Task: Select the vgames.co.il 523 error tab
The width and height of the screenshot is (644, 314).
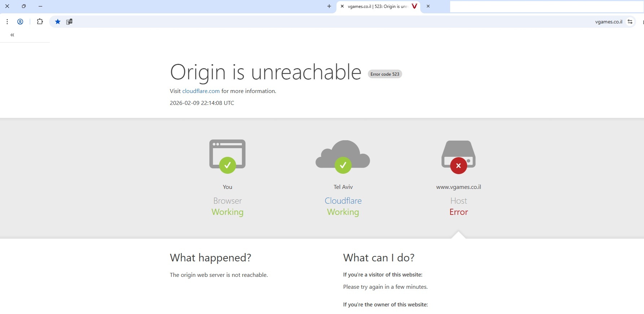Action: pyautogui.click(x=377, y=6)
